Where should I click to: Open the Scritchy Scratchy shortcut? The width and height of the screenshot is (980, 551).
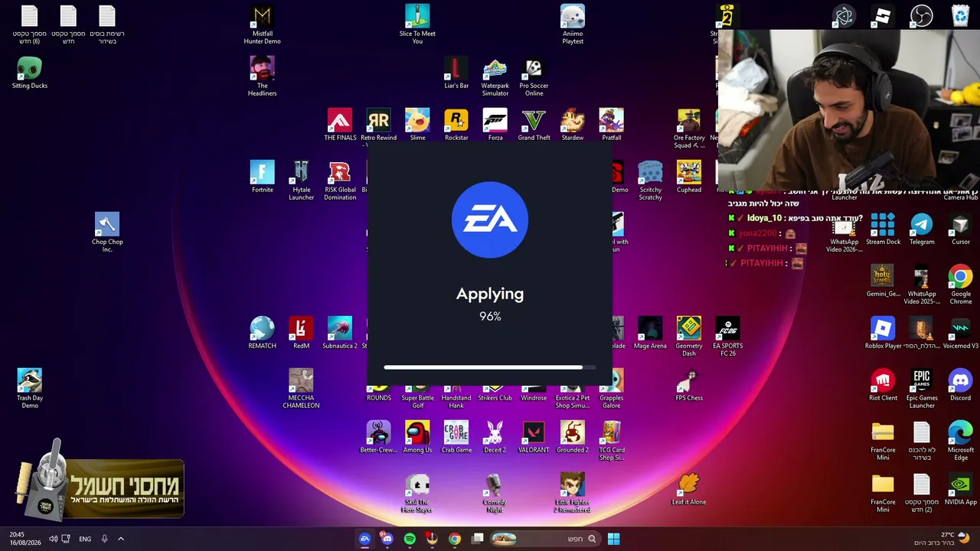650,181
